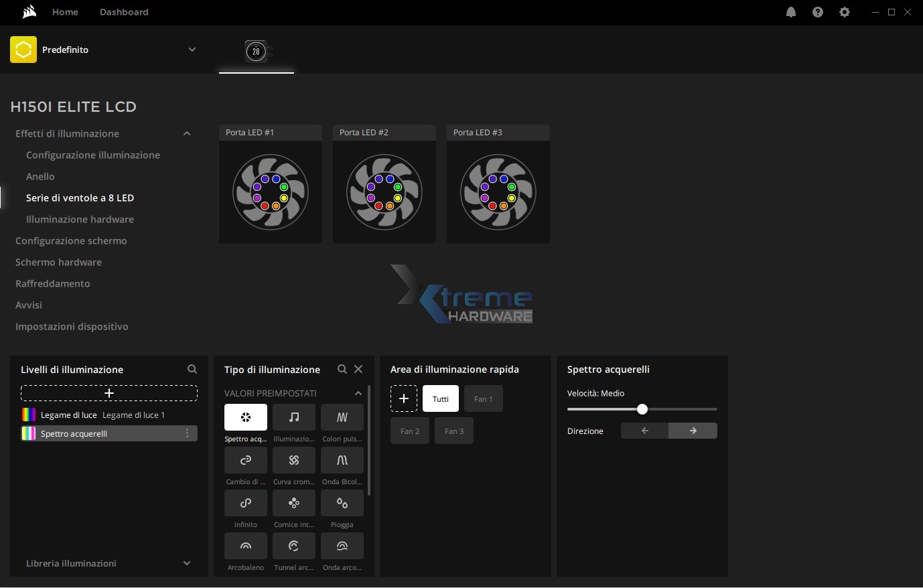Search lighting layers with the magnifier icon
This screenshot has height=588, width=923.
192,369
